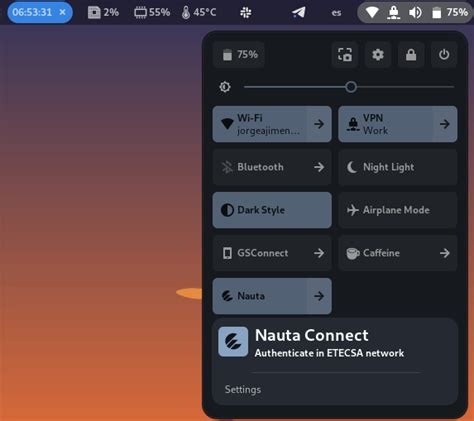
Task: Toggle the Nauta quick setting
Action: coord(260,296)
